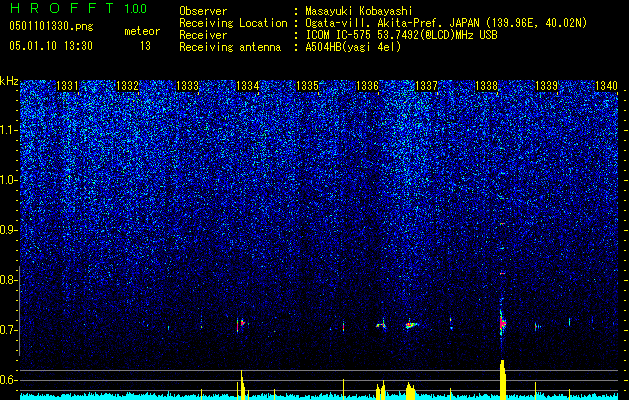Click observer name Masayuki Kobayashi
This screenshot has width=629, height=400.
click(x=359, y=11)
